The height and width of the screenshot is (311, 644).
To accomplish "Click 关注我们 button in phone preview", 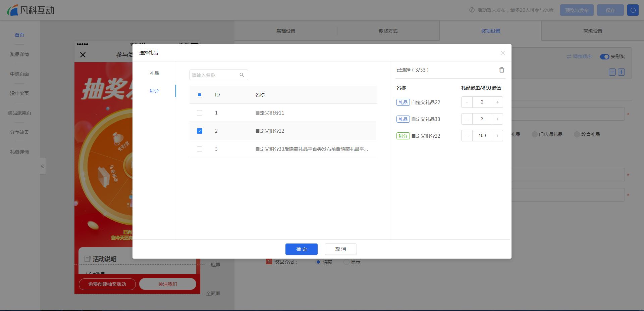I will (x=168, y=284).
